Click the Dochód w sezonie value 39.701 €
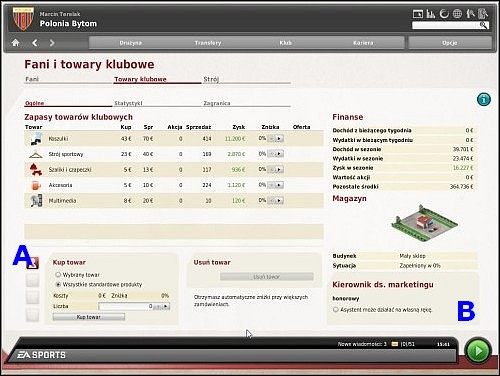Screen dimensions: 500x376 coord(463,149)
